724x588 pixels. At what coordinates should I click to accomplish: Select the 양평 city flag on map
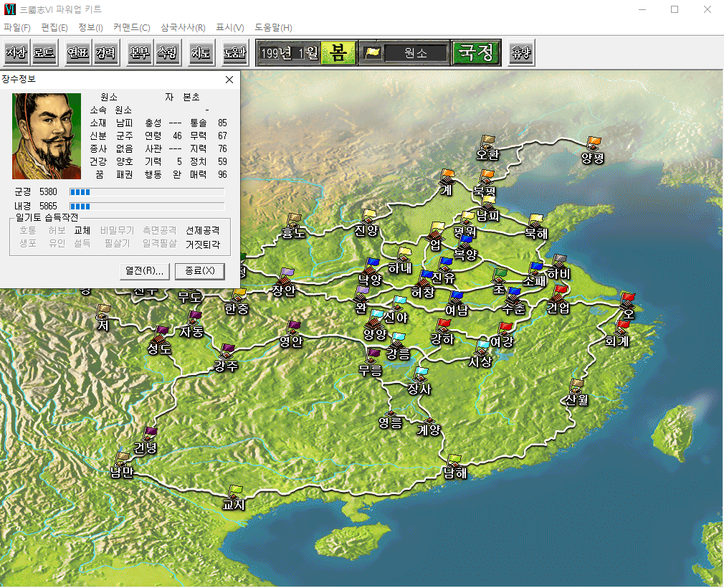point(594,143)
